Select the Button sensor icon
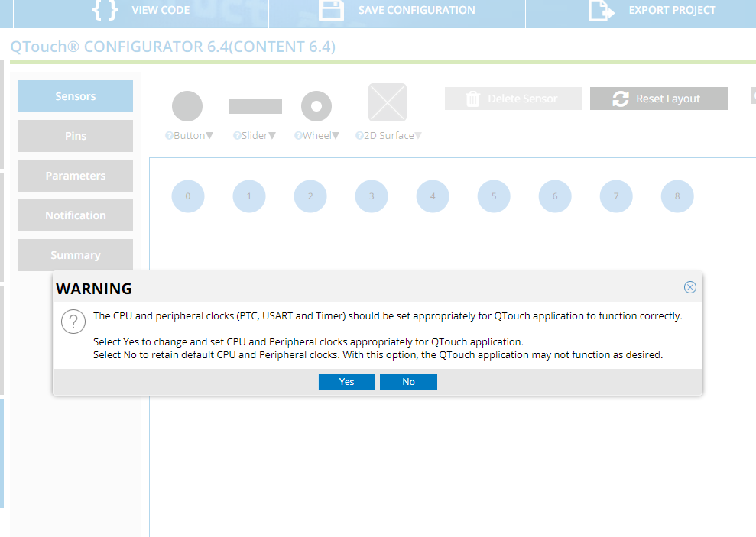 pos(187,105)
